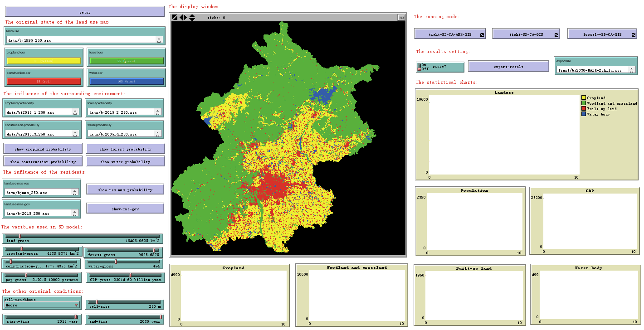This screenshot has height=330, width=644.
Task: Toggle the pause? switch
Action: [420, 67]
